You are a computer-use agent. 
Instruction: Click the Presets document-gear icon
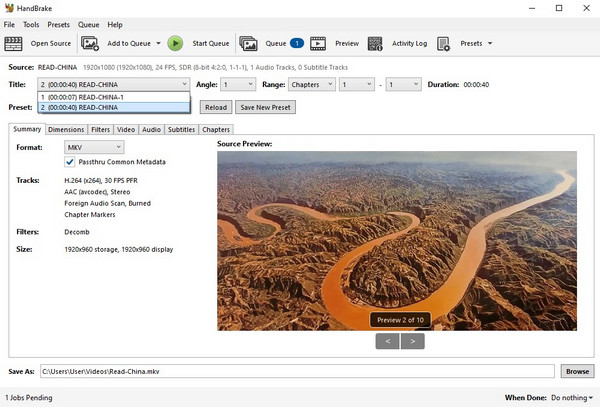click(x=443, y=44)
